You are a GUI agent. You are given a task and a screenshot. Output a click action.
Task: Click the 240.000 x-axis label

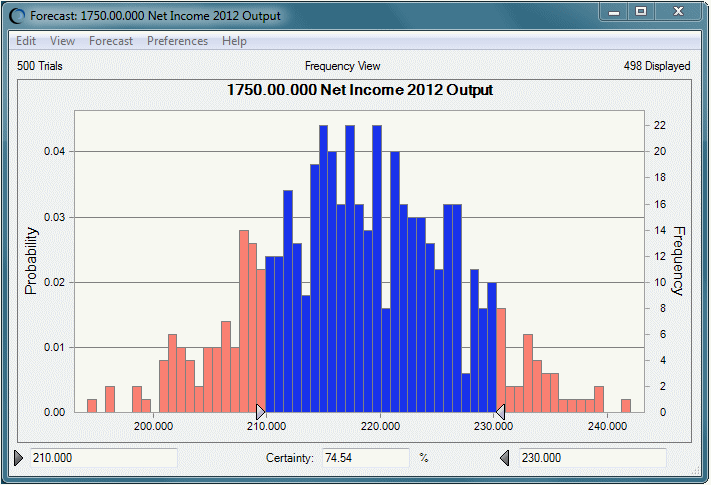tap(607, 426)
